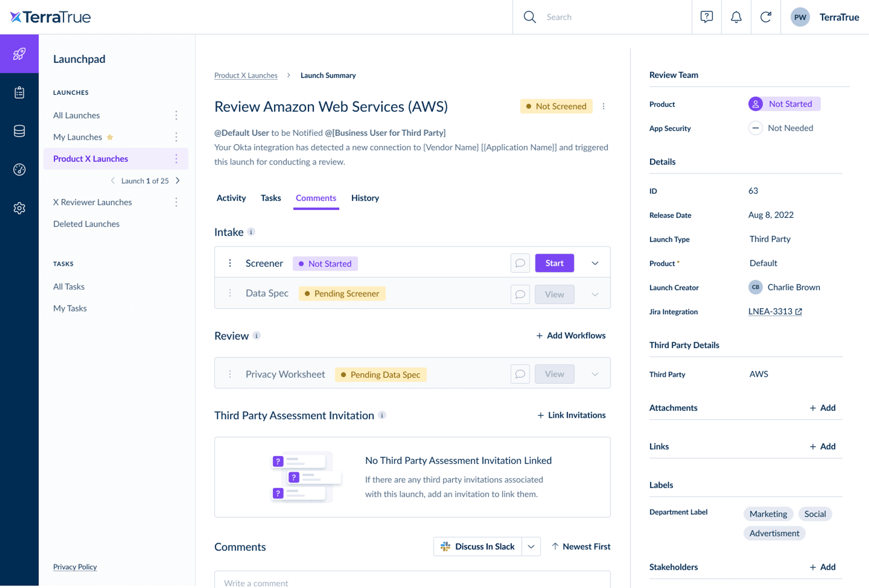Click the Not Screened status badge
Screen dimensions: 869x588
tap(556, 107)
